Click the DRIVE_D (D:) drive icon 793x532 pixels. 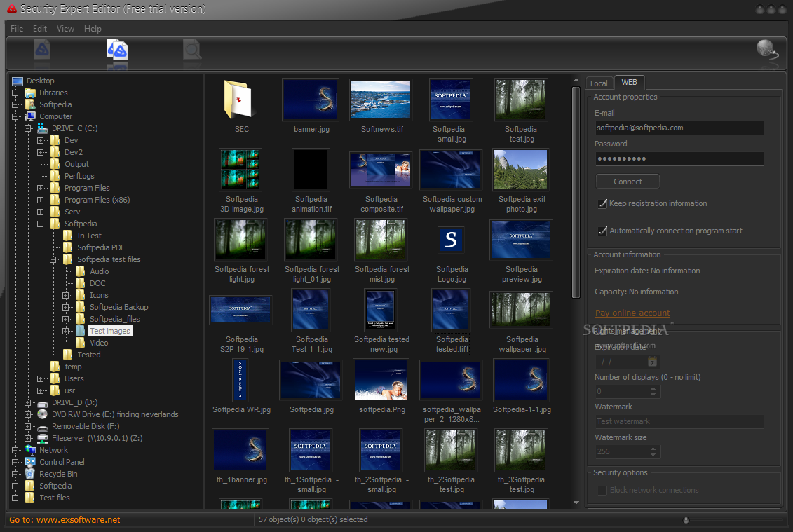(43, 403)
